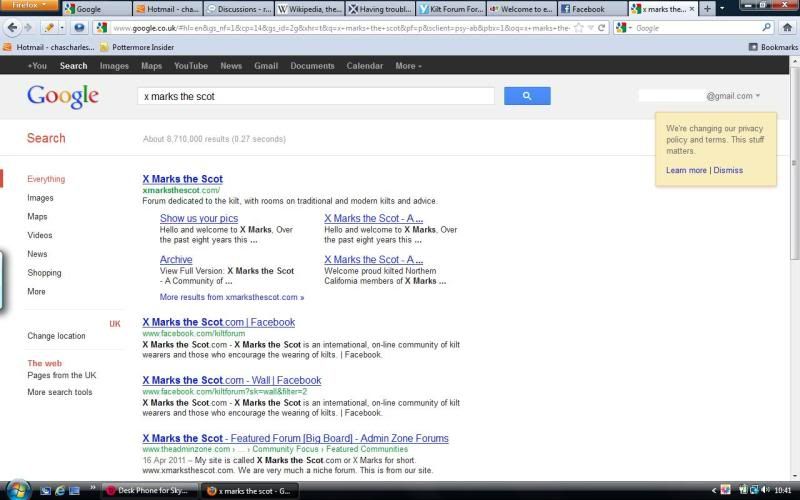The image size is (800, 500).
Task: Open the 'Show us your pics' sitelink
Action: click(199, 218)
